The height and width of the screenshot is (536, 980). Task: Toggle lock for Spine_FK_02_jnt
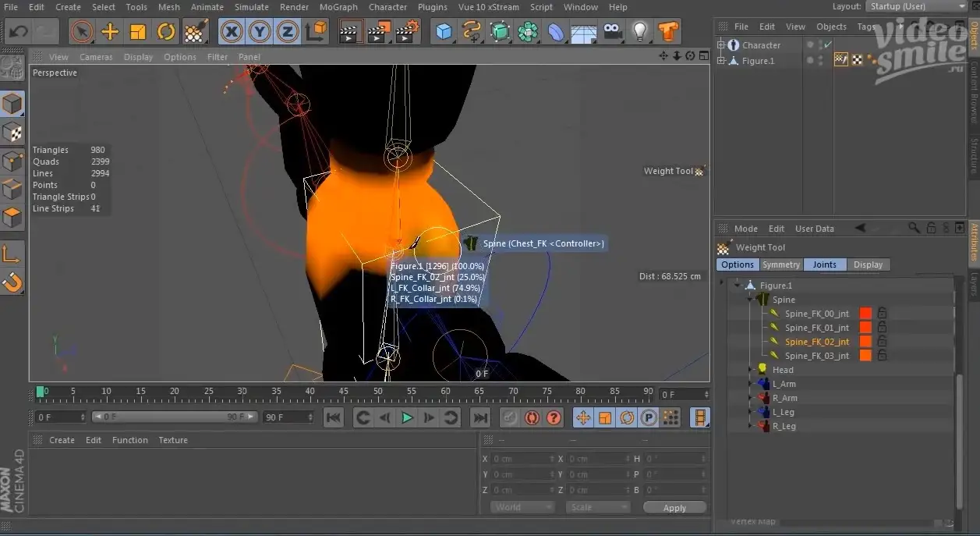882,342
